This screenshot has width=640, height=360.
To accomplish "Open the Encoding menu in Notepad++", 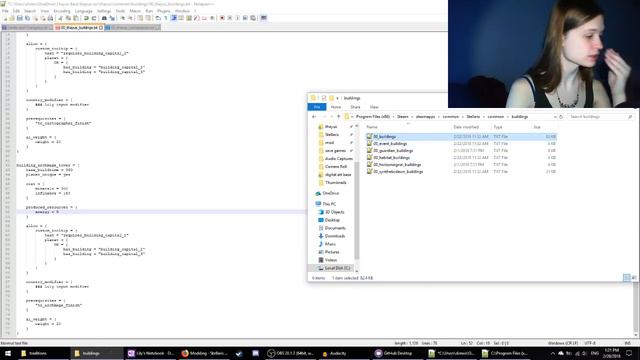I will click(x=62, y=11).
